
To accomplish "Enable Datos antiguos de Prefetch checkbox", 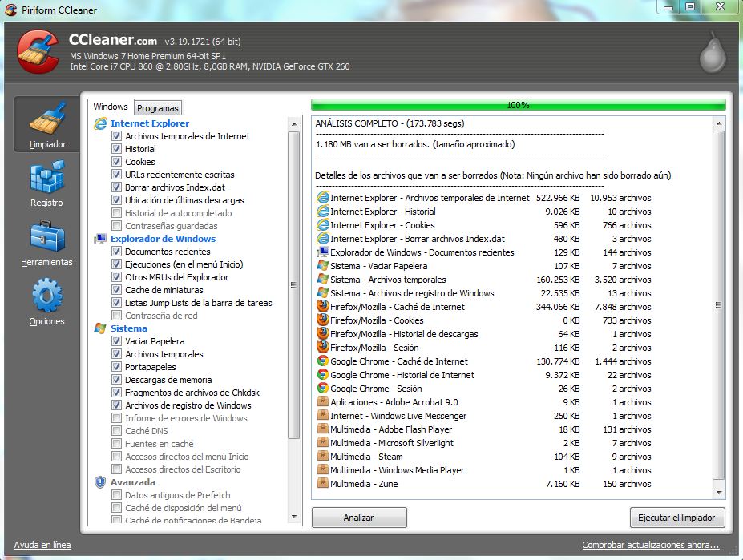I will [x=116, y=494].
